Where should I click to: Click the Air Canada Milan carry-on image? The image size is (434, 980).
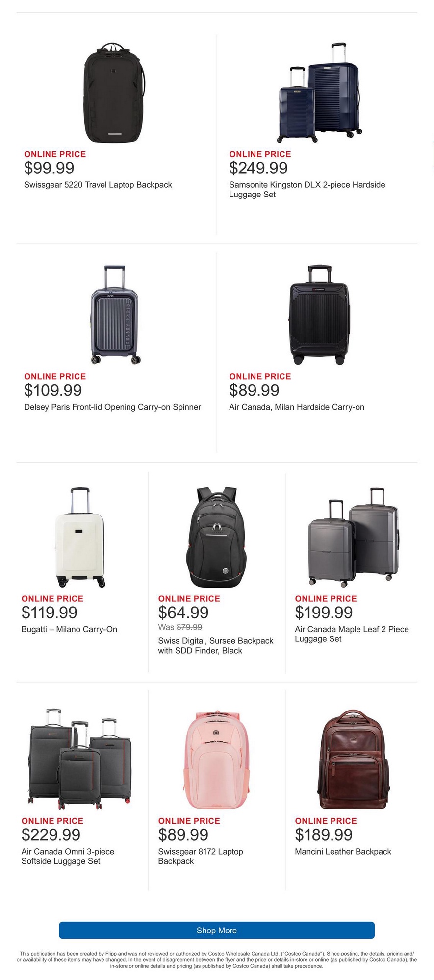coord(319,314)
